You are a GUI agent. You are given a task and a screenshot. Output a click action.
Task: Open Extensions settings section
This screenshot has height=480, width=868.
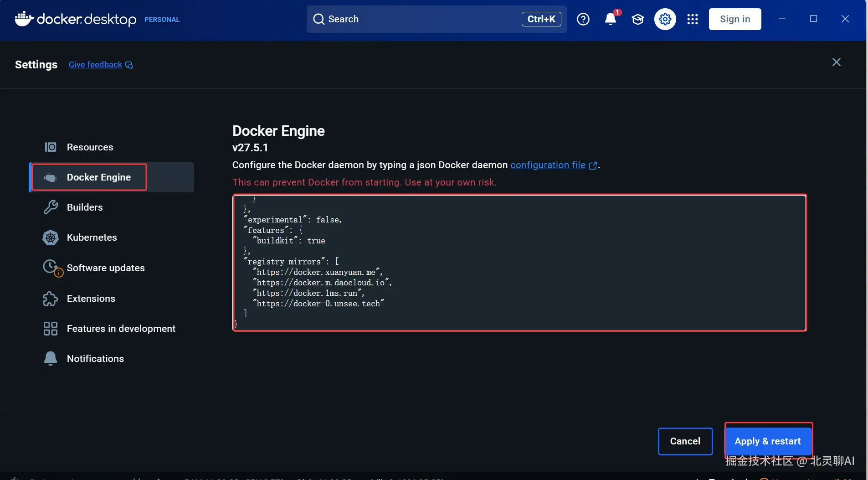[x=112, y=299]
